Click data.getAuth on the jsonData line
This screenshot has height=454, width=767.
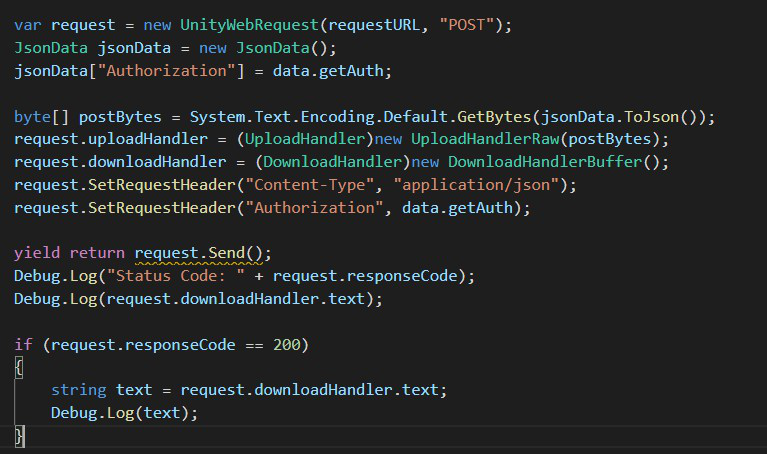(x=328, y=71)
